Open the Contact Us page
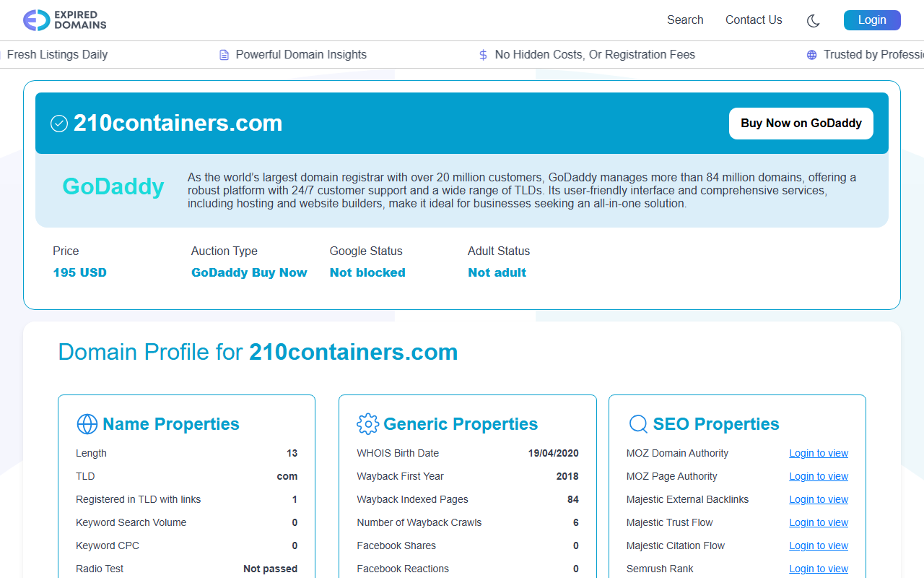 click(x=754, y=20)
